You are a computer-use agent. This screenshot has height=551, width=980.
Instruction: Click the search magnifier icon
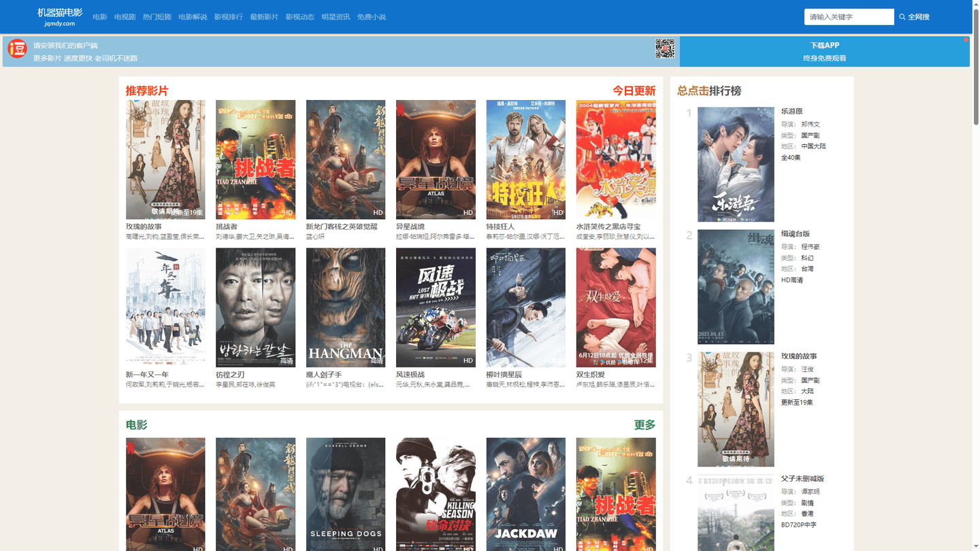[x=902, y=17]
